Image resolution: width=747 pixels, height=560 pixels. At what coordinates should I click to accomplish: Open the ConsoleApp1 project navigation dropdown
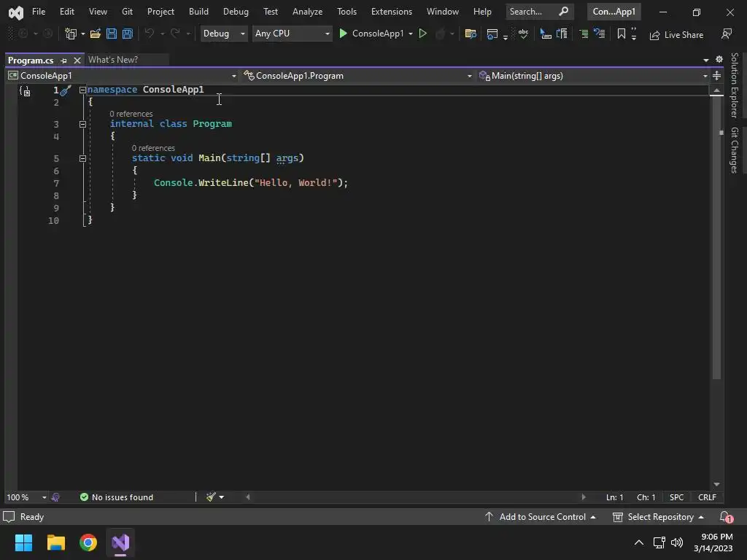122,76
